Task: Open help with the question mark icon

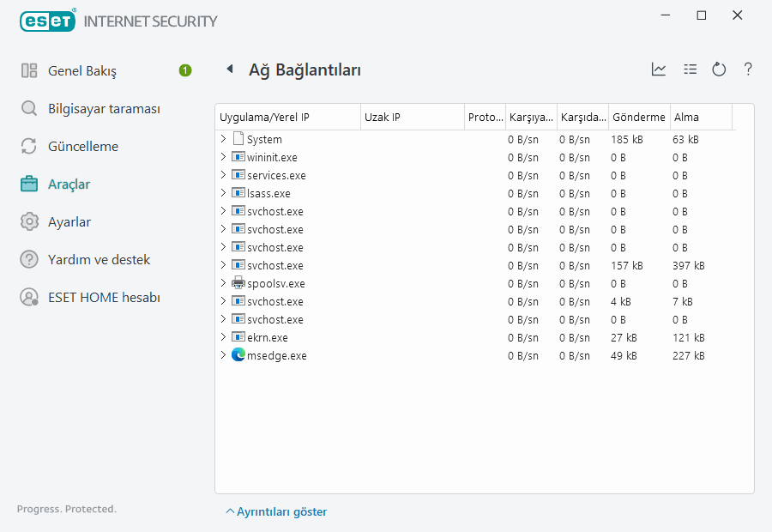Action: (x=748, y=70)
